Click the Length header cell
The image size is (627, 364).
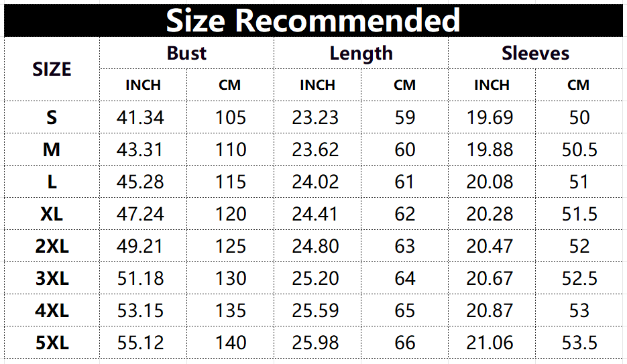tap(361, 53)
